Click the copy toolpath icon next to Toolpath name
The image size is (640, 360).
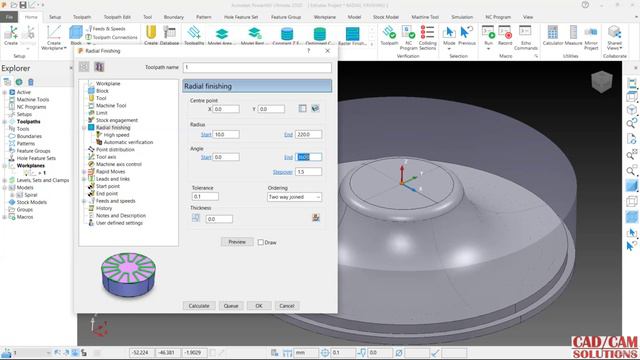point(99,67)
